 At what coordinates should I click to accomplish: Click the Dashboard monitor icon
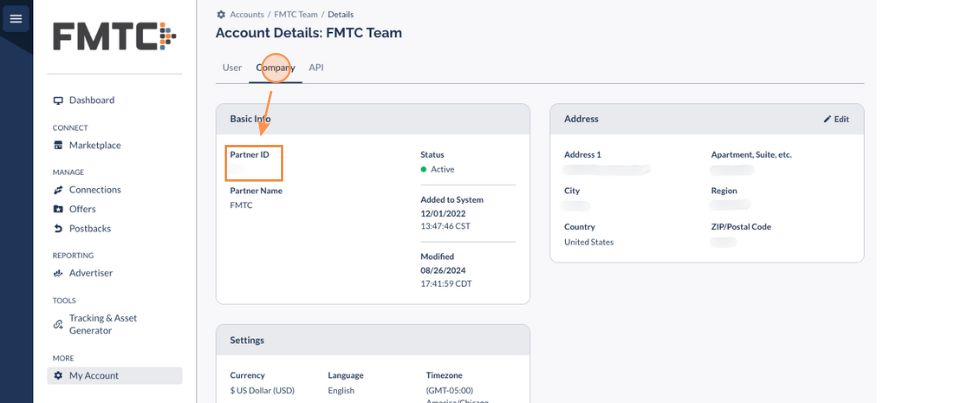(58, 100)
